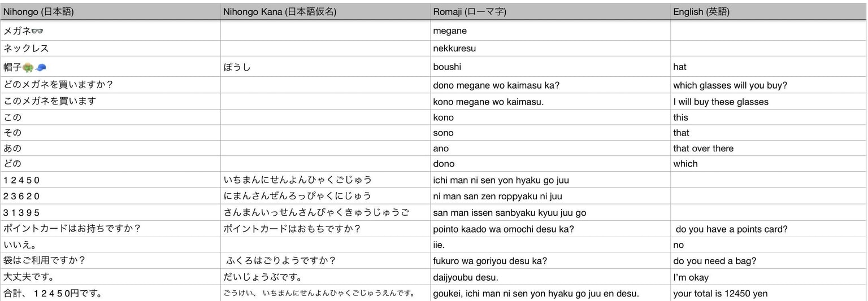Click the English cell 'that over there'
The image size is (868, 301).
[769, 148]
